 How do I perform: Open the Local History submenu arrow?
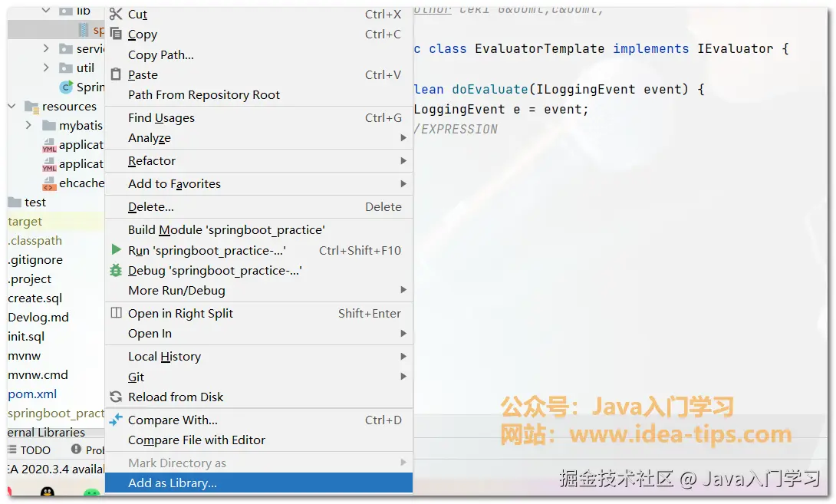[x=403, y=356]
